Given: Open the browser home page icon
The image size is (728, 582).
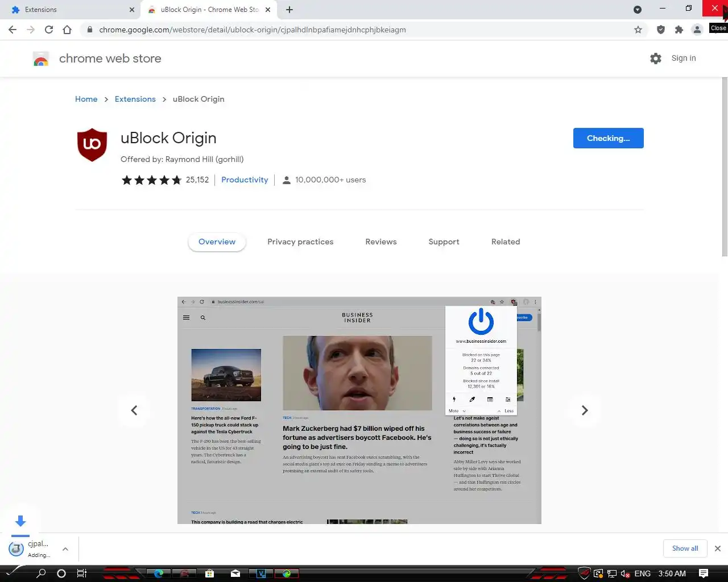Looking at the screenshot, I should pyautogui.click(x=67, y=30).
